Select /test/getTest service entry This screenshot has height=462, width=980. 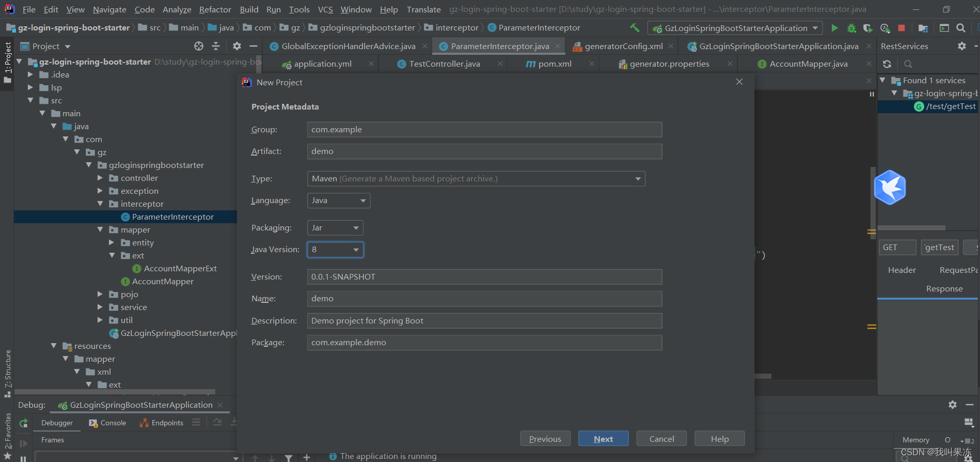pos(951,106)
